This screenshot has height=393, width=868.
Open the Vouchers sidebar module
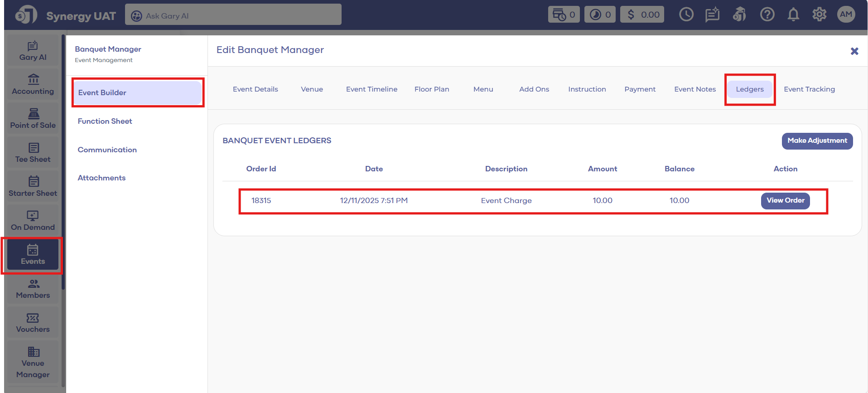(x=33, y=323)
